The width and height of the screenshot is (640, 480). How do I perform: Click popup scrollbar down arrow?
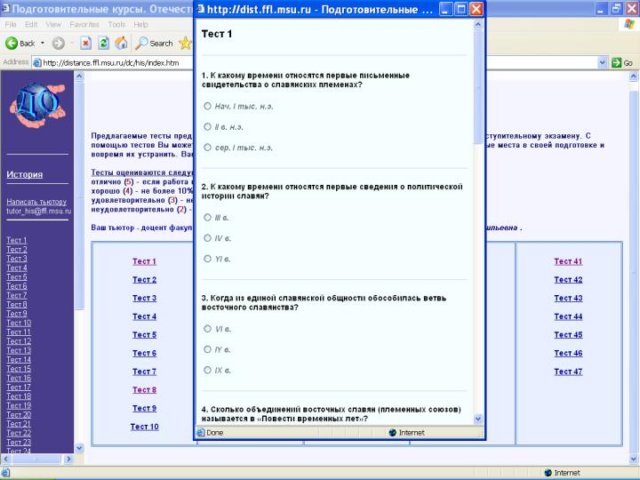click(x=478, y=419)
